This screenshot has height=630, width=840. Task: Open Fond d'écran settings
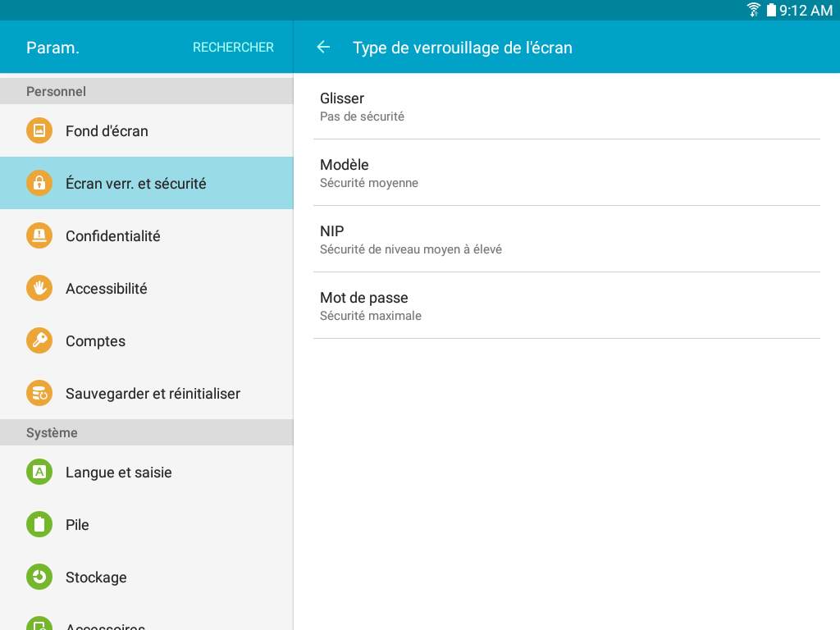click(147, 130)
